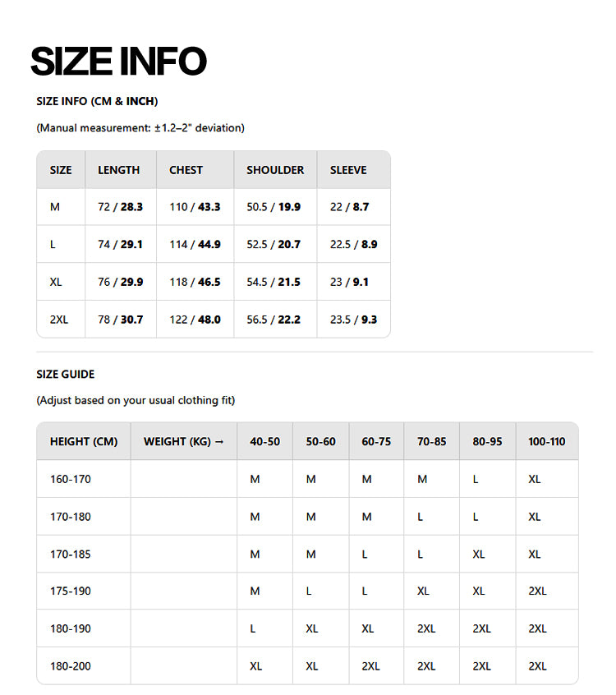The width and height of the screenshot is (616, 695).
Task: Click the 54.5 / 21.5 shoulder value
Action: [x=274, y=282]
